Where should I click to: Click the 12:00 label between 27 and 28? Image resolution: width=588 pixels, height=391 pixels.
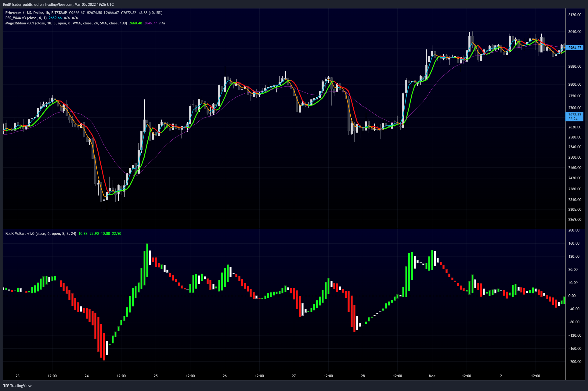coord(328,376)
